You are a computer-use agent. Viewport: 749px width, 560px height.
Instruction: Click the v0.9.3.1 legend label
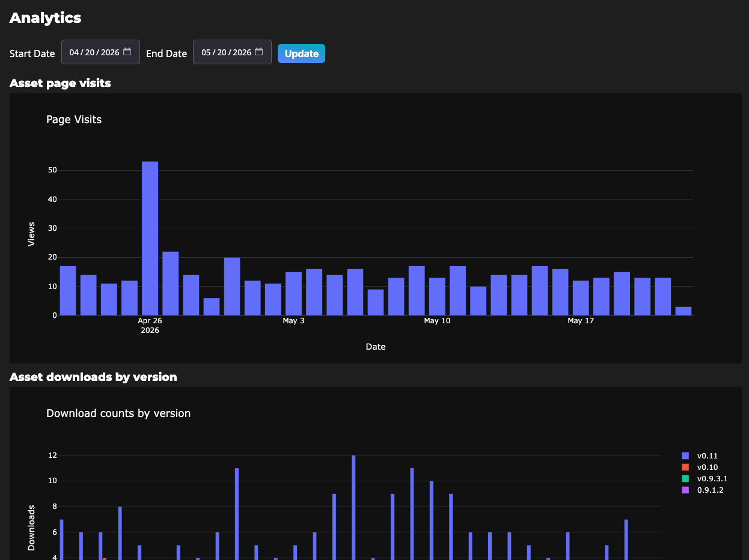point(712,479)
